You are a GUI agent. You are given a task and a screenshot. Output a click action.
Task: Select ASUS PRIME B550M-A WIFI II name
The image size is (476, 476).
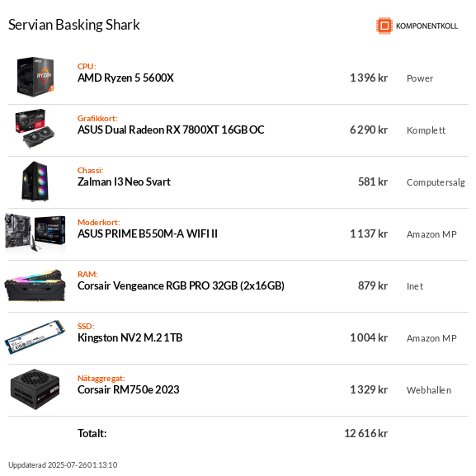click(x=148, y=233)
